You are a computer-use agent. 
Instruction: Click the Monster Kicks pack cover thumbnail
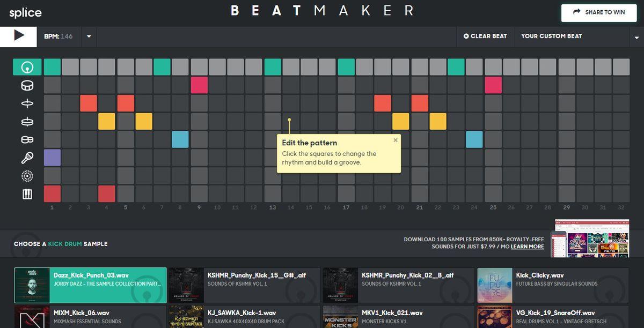pyautogui.click(x=340, y=317)
